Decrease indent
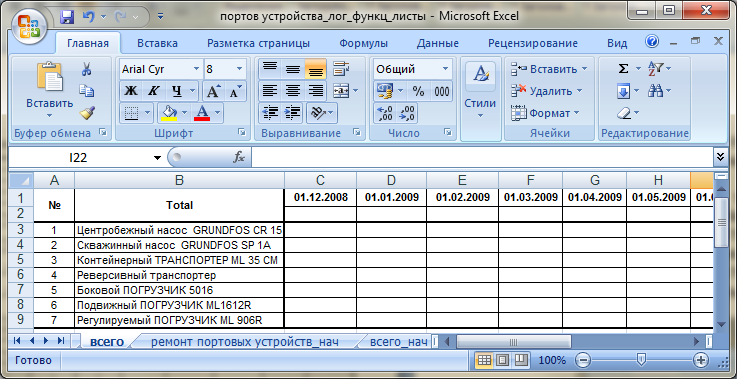Viewport: 737px width, 379px height. tap(270, 113)
